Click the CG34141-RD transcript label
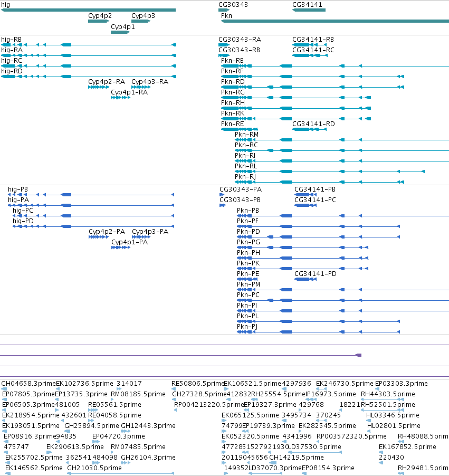 click(x=313, y=124)
